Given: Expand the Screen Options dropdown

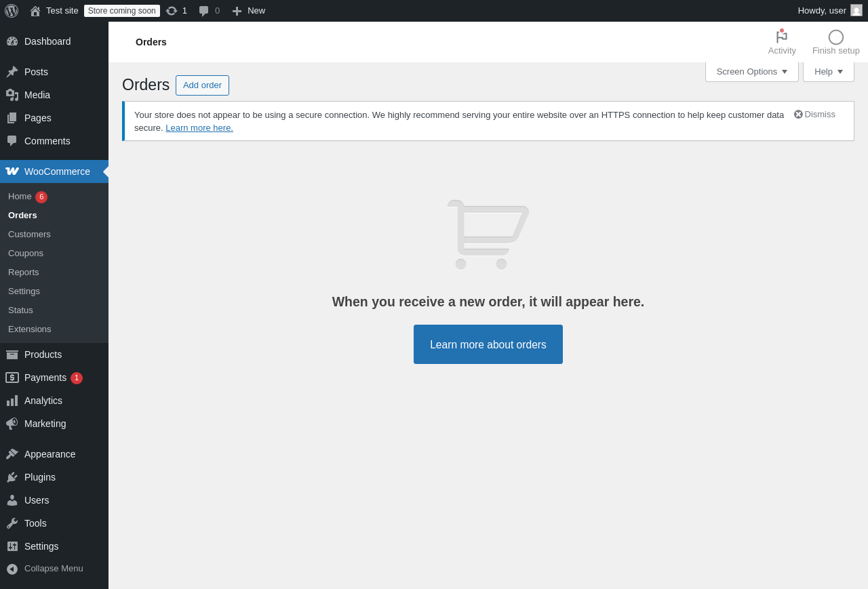Looking at the screenshot, I should [752, 72].
